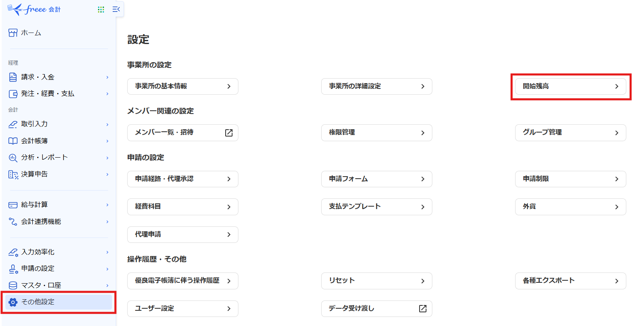Click the ホーム storefront icon
The image size is (644, 326).
coord(13,33)
